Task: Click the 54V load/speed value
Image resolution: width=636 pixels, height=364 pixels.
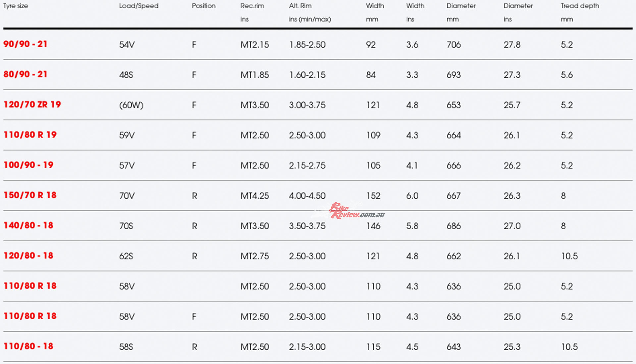Action: (127, 45)
